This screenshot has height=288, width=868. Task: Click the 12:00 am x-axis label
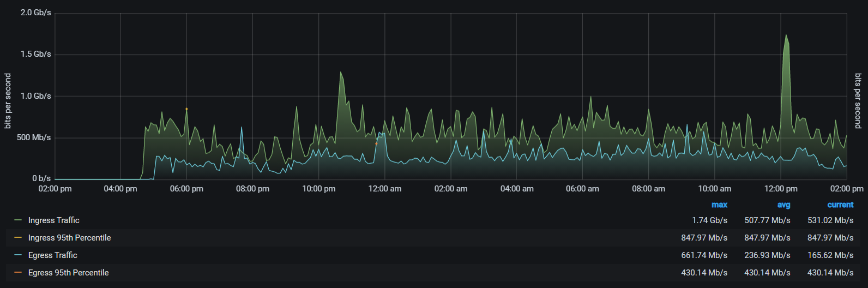(x=385, y=189)
